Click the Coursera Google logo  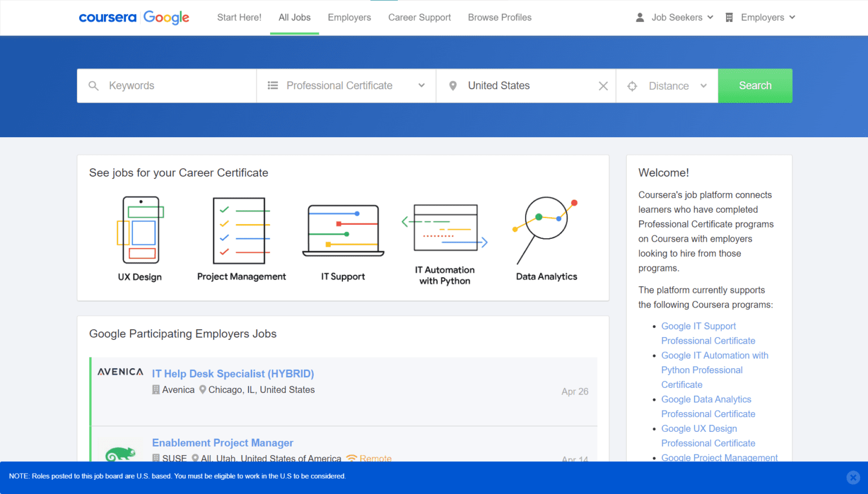134,18
